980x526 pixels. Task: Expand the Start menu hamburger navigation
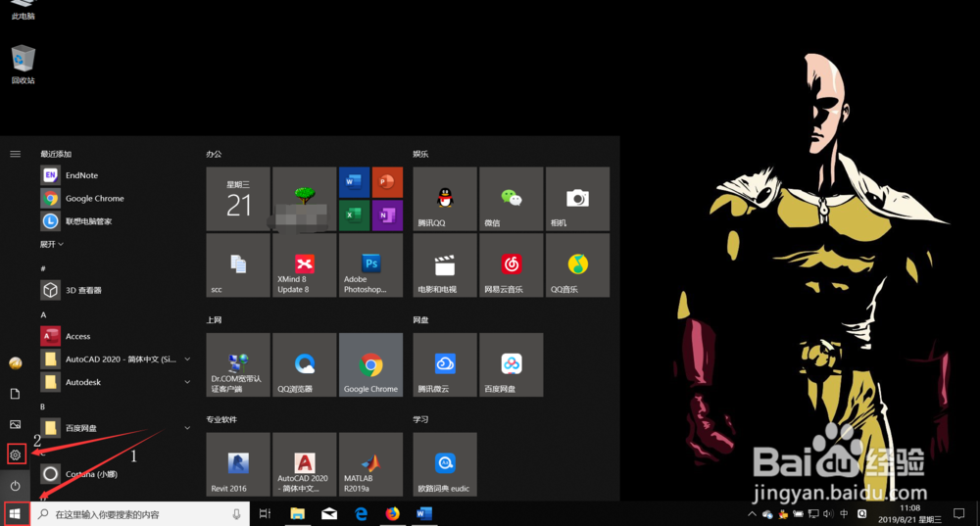point(16,154)
